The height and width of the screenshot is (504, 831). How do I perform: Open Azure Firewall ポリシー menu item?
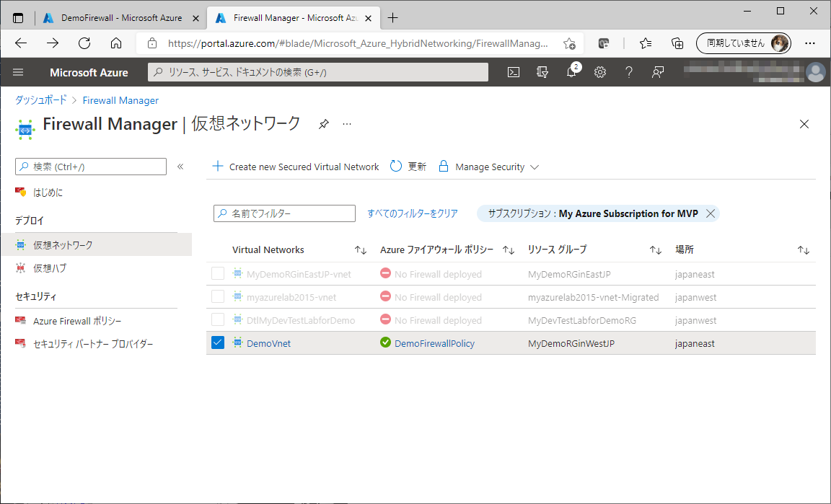click(77, 321)
